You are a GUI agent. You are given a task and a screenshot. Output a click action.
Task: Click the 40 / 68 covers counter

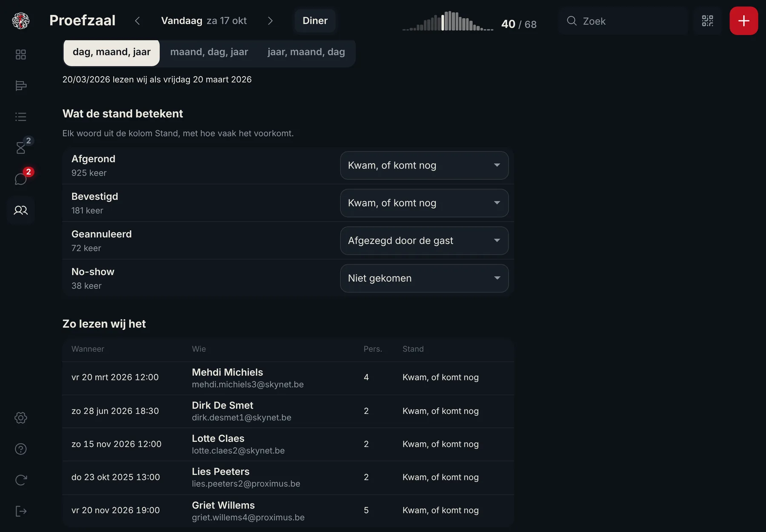(x=519, y=24)
